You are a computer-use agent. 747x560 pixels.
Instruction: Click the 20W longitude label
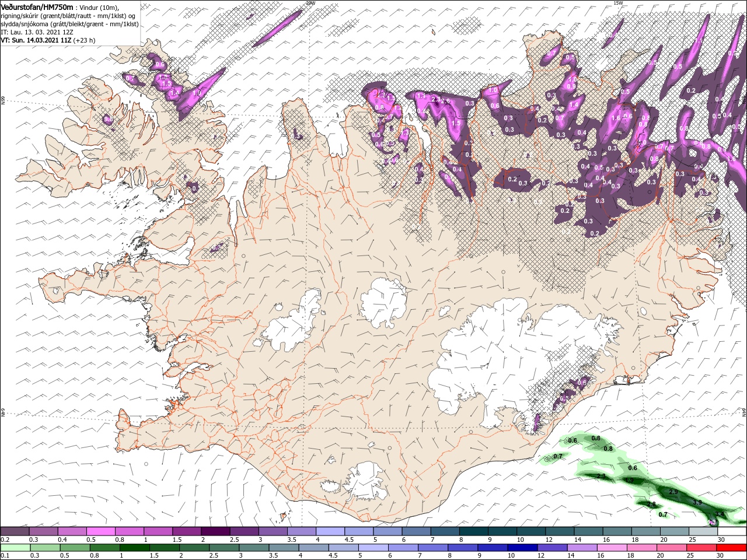tap(310, 3)
